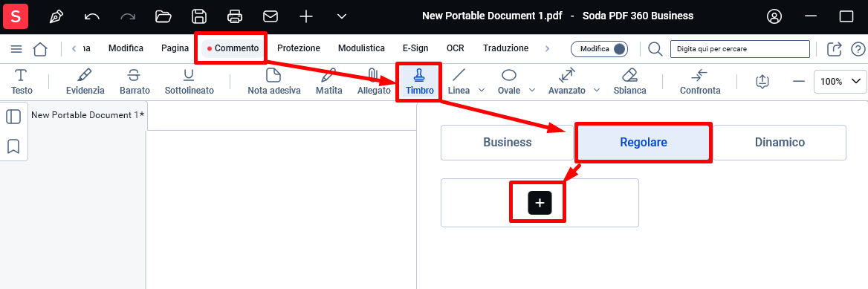Select the Timbro stamp tool
Screen dimensions: 868x289
click(x=419, y=82)
